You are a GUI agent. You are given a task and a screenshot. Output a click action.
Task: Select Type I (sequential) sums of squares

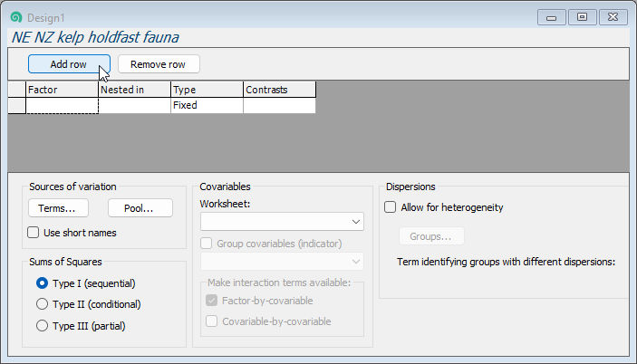point(42,283)
